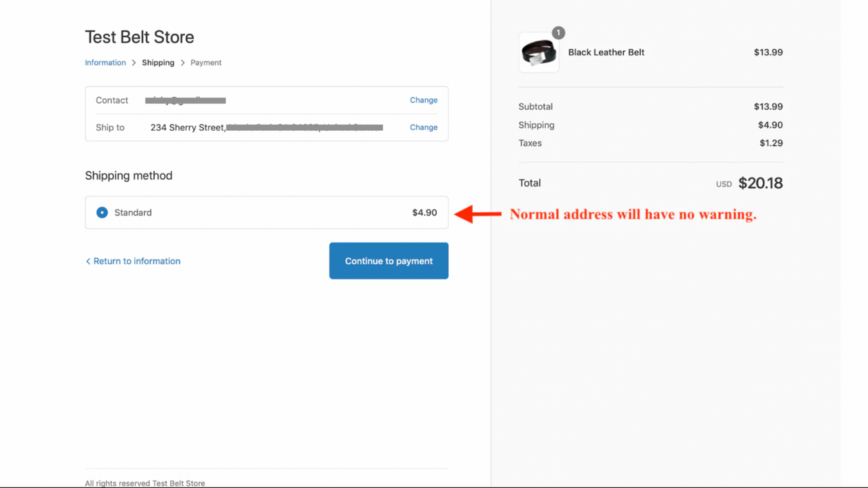Click Continue to payment button
This screenshot has height=488, width=868.
point(389,261)
